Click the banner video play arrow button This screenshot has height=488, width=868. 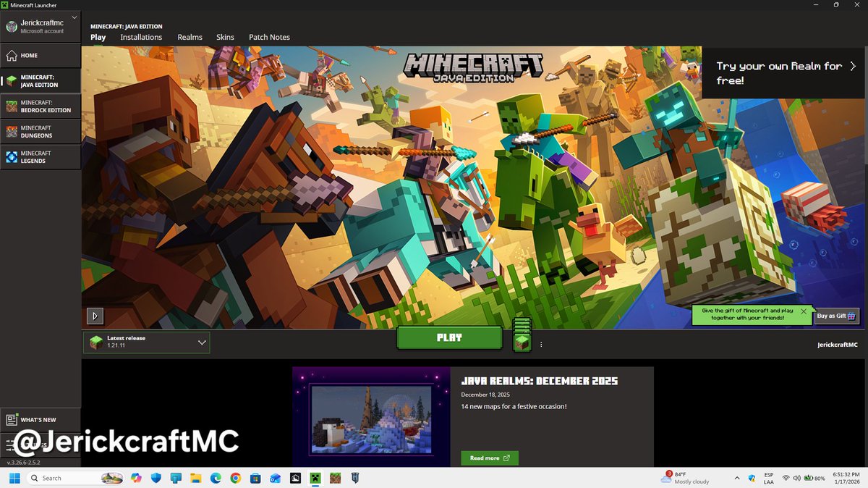point(95,316)
